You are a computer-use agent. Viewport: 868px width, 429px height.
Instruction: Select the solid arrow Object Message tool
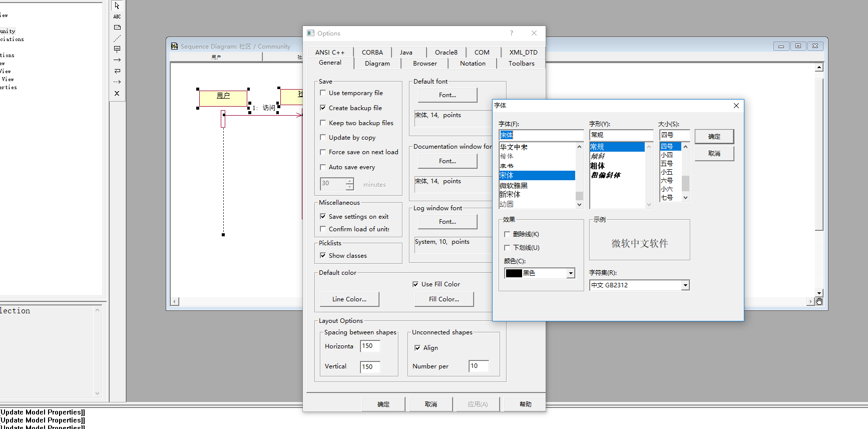click(x=117, y=60)
